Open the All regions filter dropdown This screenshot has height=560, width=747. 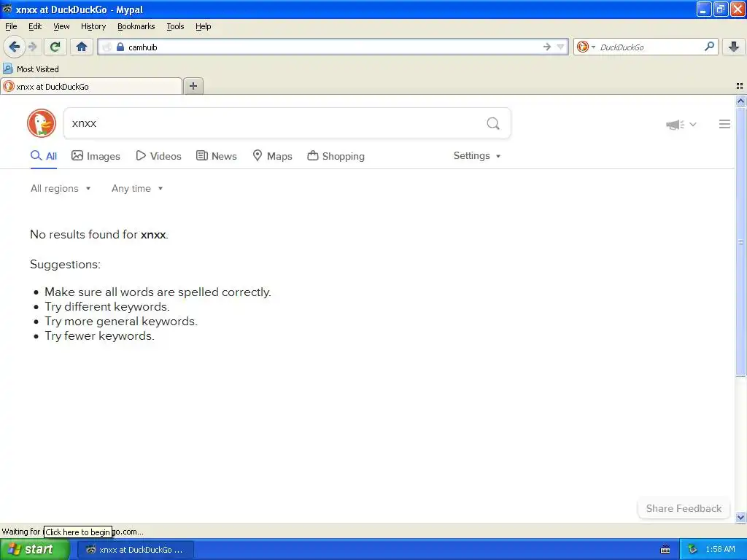point(61,189)
